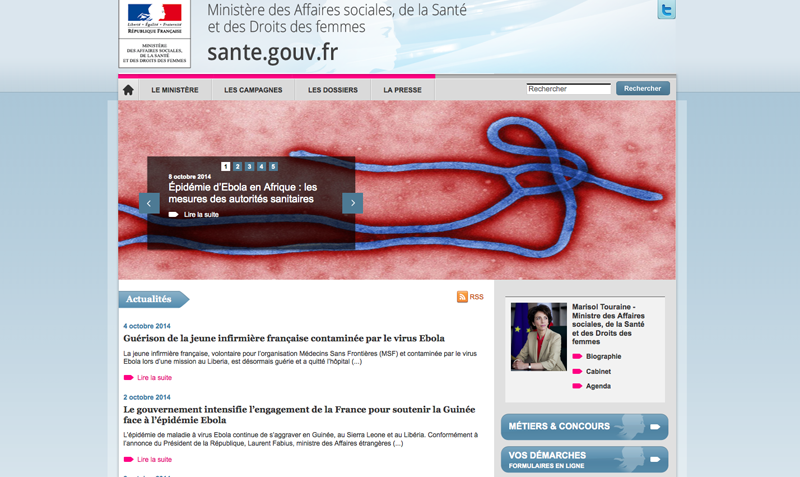Select slide 2 in the carousel pager

(238, 167)
